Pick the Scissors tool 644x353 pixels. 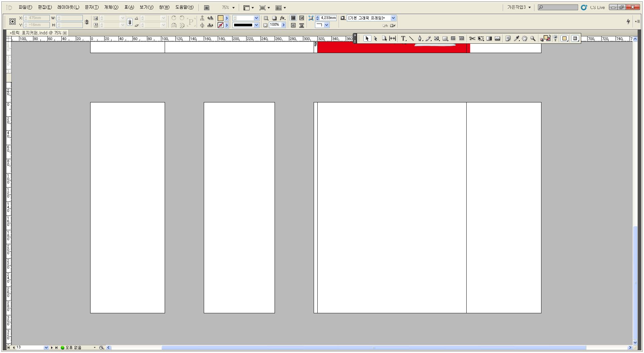click(x=472, y=39)
